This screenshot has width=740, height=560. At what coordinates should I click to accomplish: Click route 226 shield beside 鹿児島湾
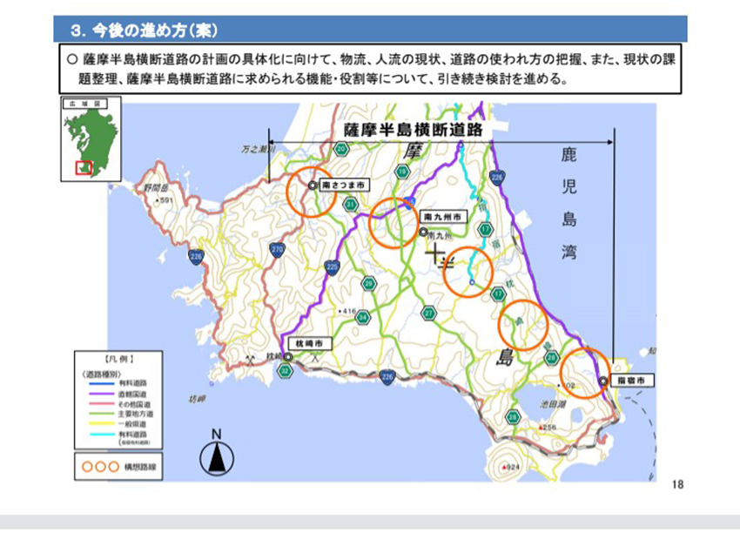click(x=497, y=178)
